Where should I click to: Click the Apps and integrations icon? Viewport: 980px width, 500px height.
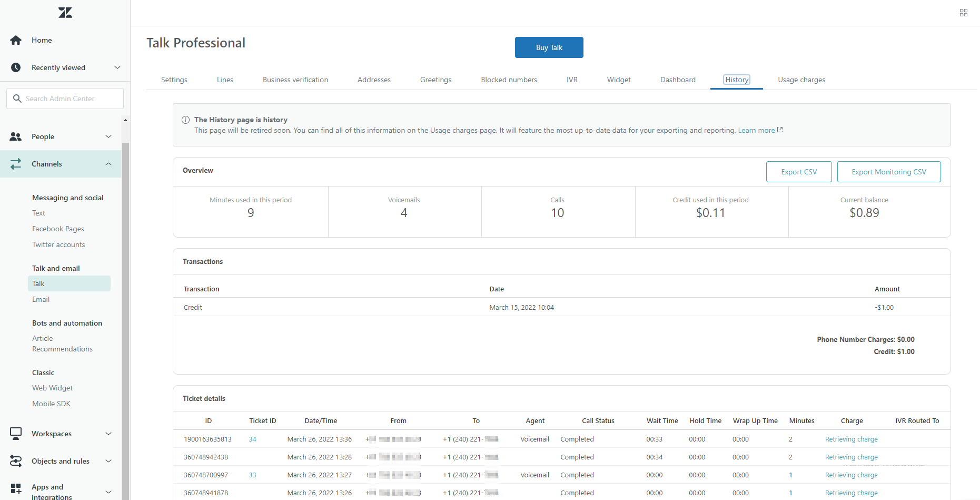point(16,488)
